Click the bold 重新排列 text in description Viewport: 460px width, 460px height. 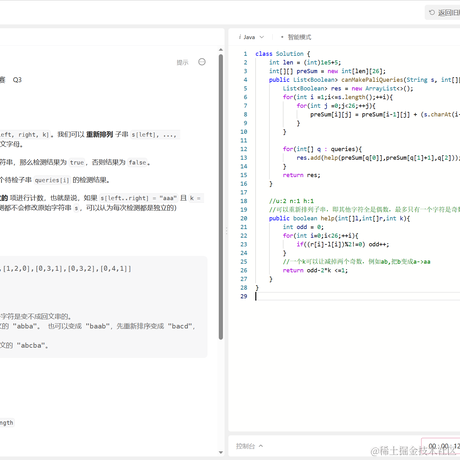100,134
